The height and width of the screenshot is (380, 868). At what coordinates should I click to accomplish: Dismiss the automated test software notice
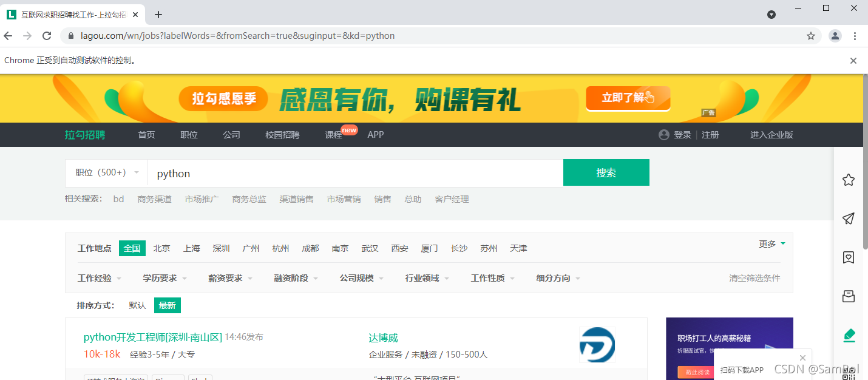853,61
